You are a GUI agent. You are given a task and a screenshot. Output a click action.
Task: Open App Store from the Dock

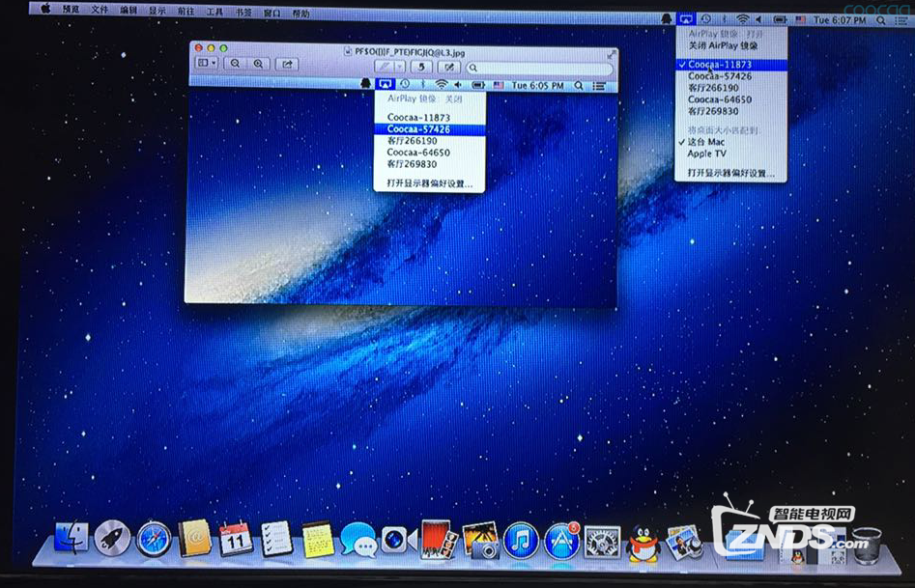point(561,541)
